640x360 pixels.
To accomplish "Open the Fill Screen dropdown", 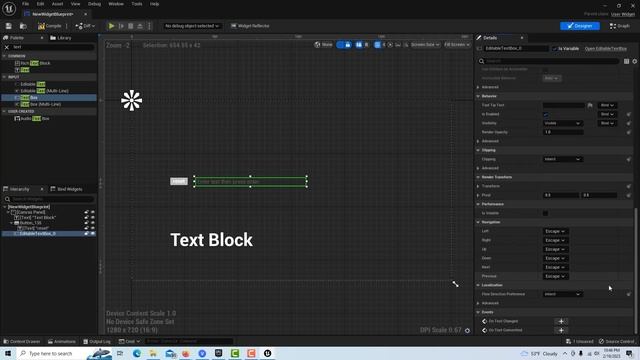I will (456, 44).
